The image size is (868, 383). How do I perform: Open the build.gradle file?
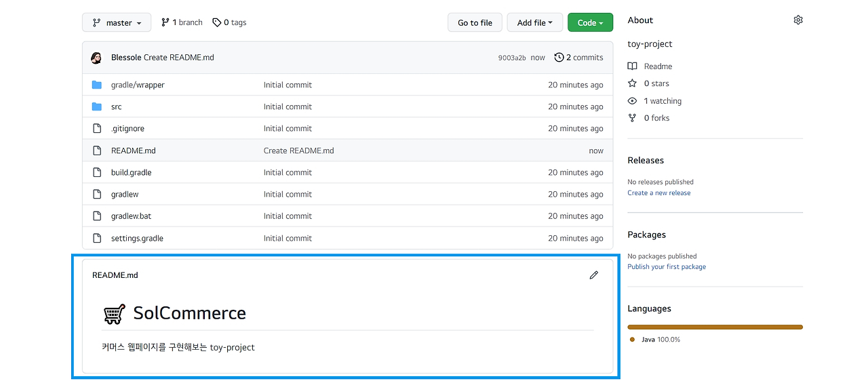click(132, 172)
